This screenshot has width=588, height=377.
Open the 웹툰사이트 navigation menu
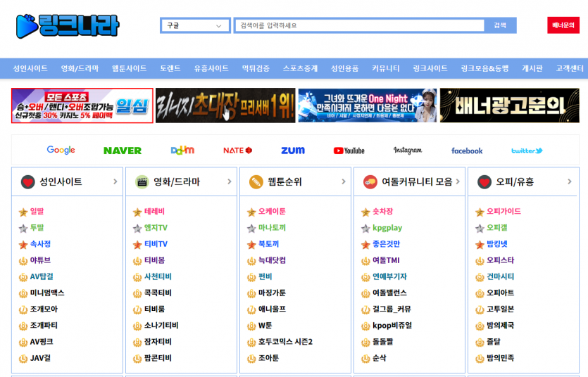[x=130, y=68]
